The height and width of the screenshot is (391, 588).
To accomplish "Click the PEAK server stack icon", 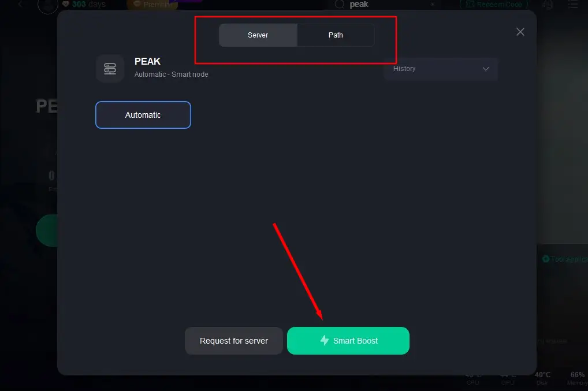I will (x=110, y=69).
